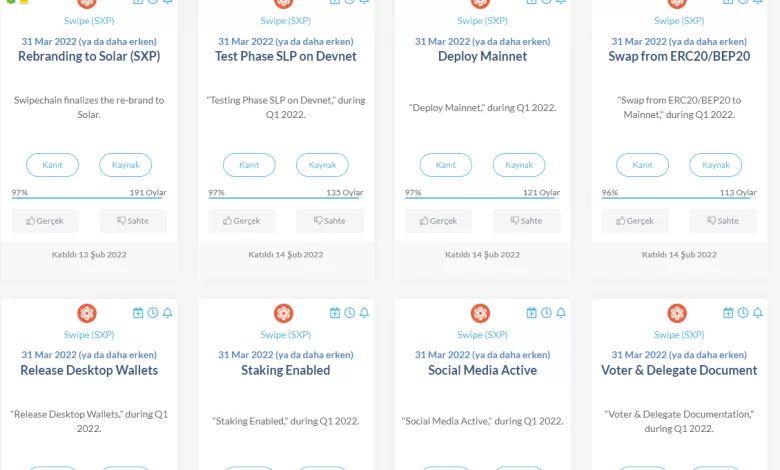The image size is (780, 470).
Task: Open the Staking Enabled event title
Action: [286, 371]
